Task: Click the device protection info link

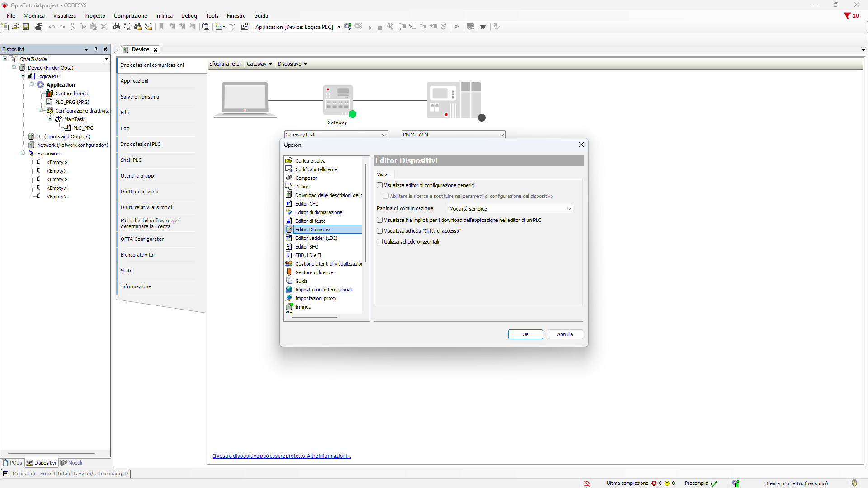Action: 282,456
